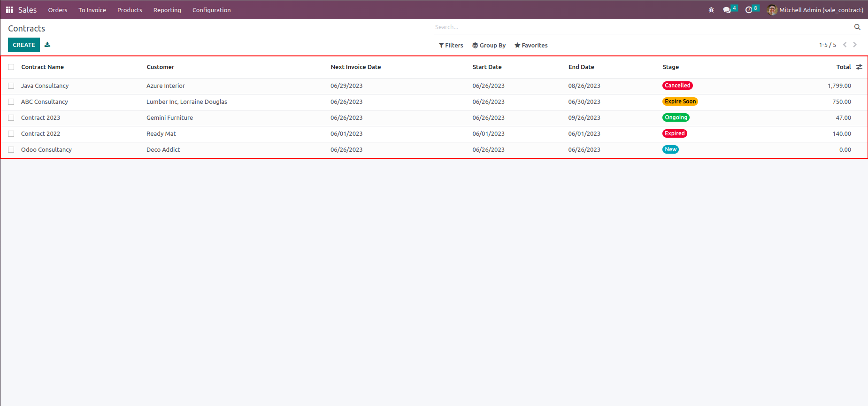
Task: Click the yellow Expire Soon badge
Action: (x=680, y=101)
